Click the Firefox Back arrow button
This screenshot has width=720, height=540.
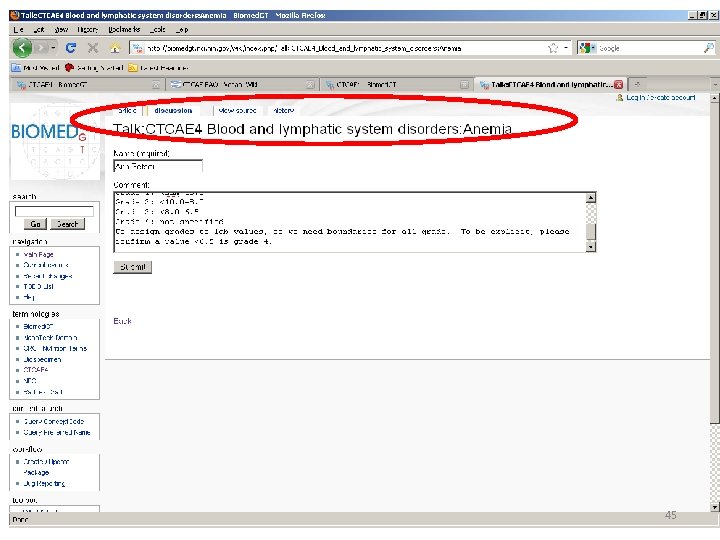pyautogui.click(x=22, y=48)
